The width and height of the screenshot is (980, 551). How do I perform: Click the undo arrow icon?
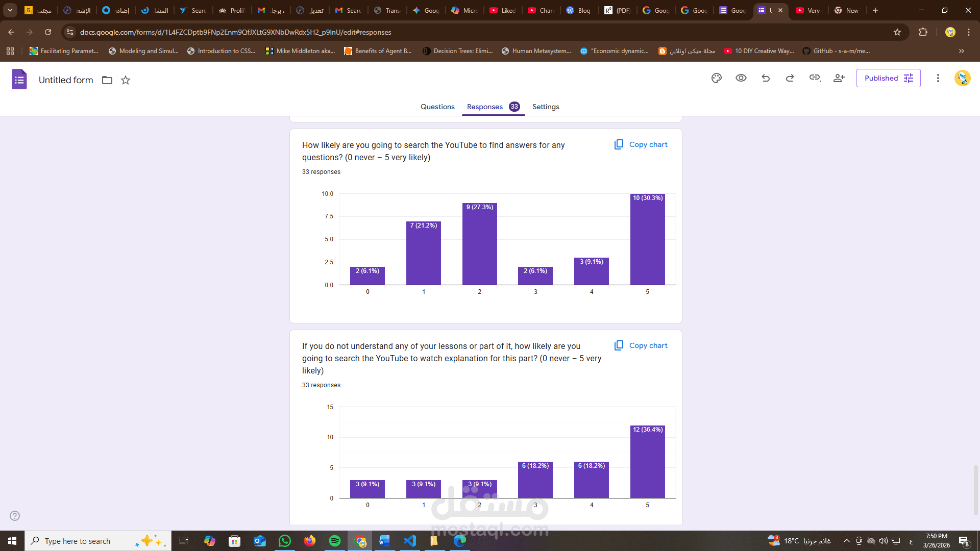766,78
